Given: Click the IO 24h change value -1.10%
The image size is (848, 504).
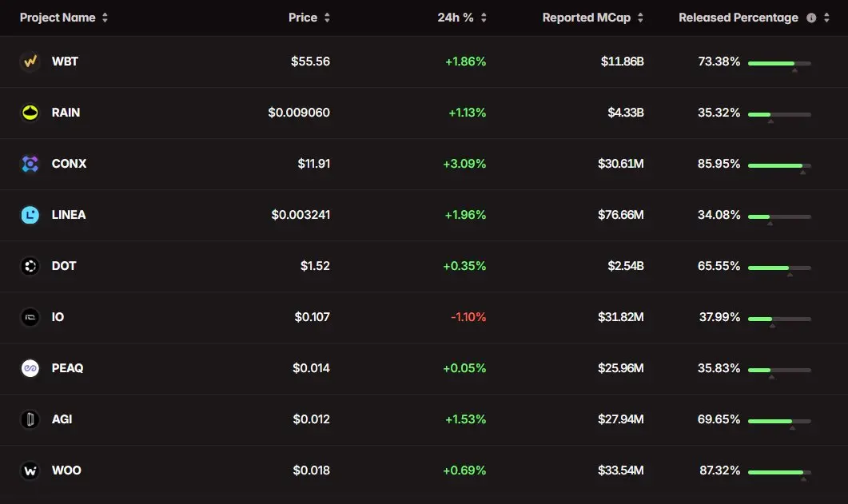Looking at the screenshot, I should pyautogui.click(x=468, y=317).
